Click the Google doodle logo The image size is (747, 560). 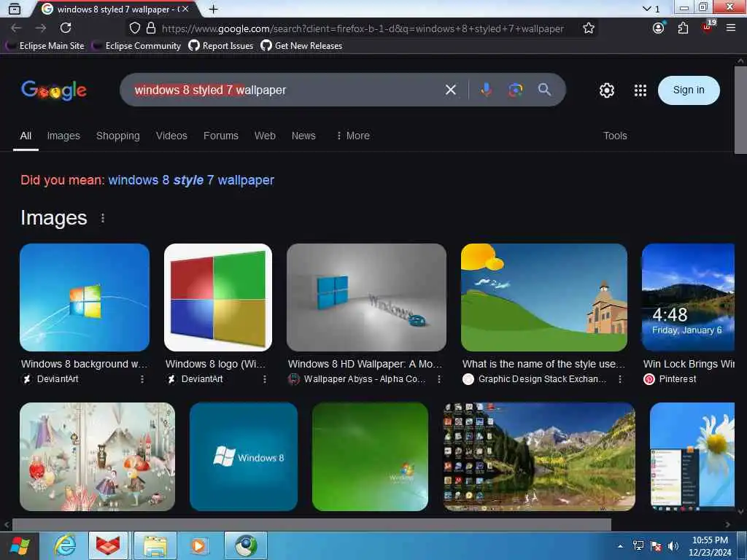tap(53, 90)
